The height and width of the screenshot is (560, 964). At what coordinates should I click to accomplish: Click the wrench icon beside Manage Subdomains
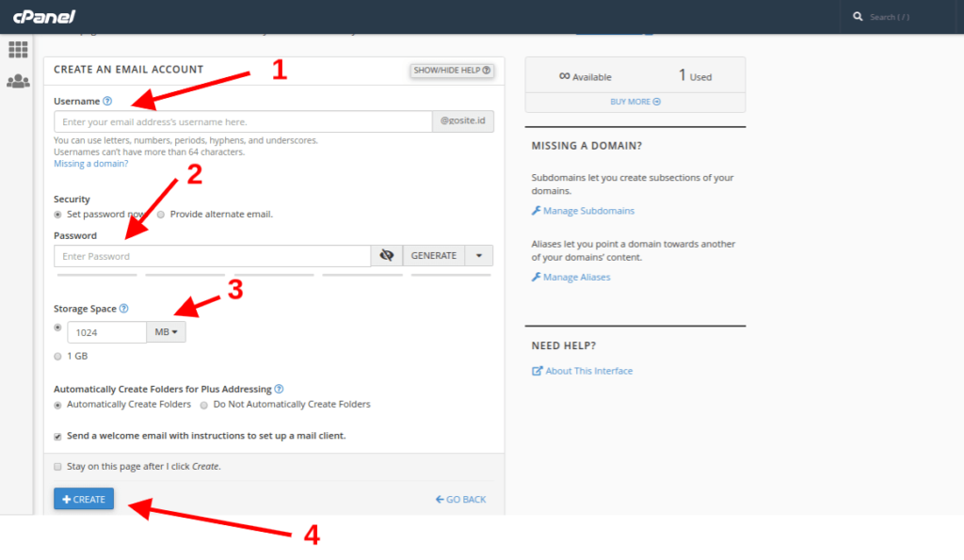pyautogui.click(x=536, y=211)
